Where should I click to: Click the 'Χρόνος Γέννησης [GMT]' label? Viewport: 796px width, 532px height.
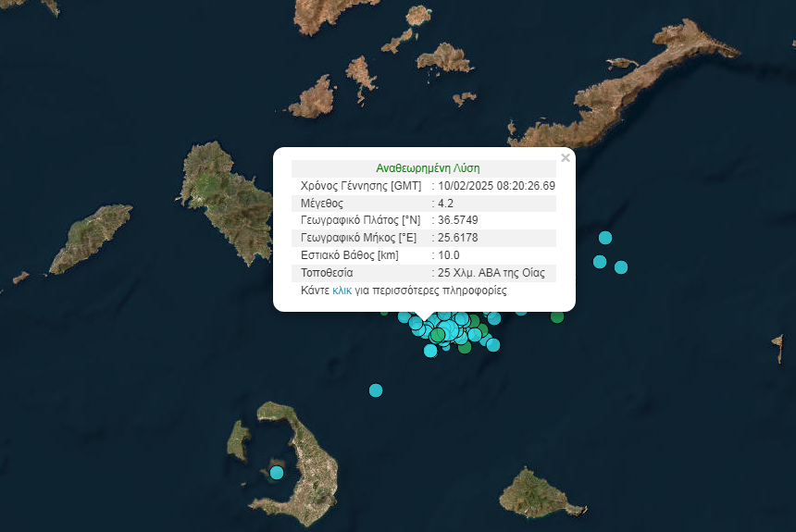tap(361, 186)
